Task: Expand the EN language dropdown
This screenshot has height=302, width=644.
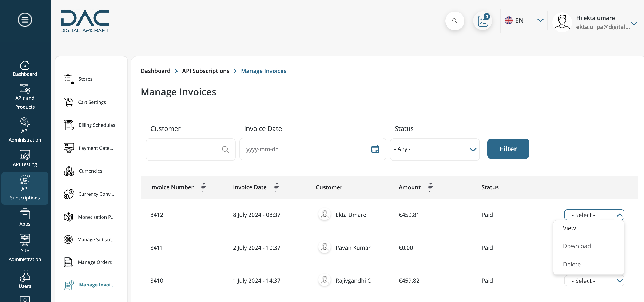Action: 524,20
